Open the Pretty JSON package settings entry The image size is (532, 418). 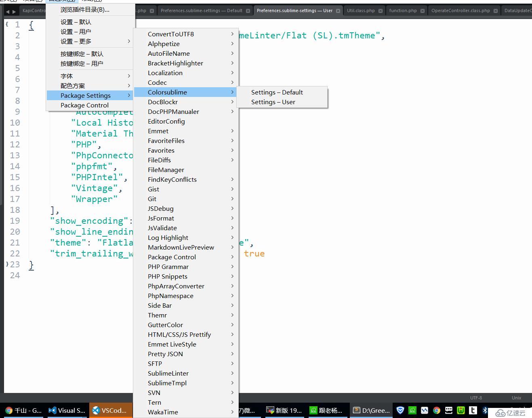(x=186, y=354)
